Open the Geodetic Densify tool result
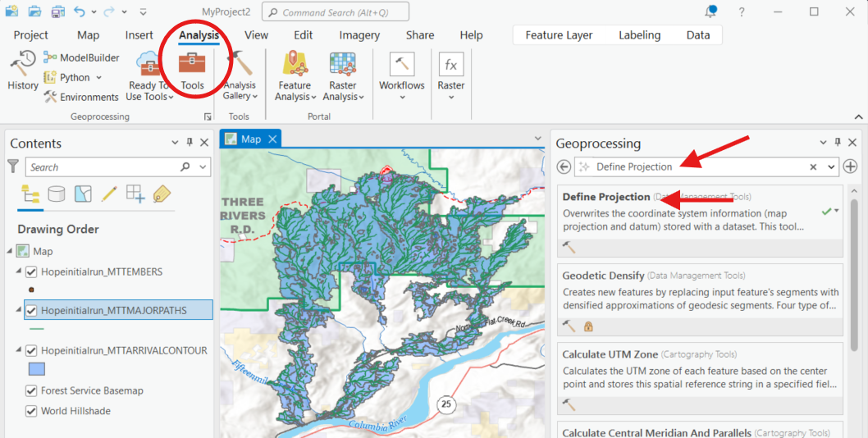 701,299
